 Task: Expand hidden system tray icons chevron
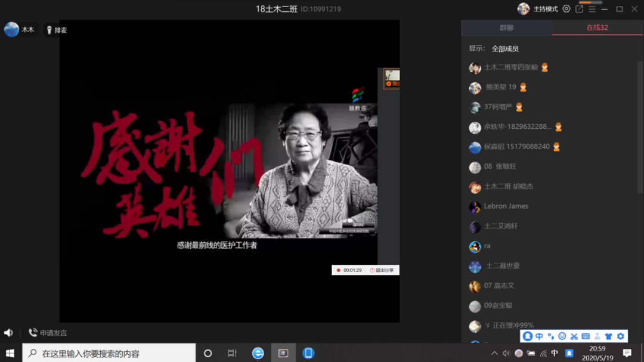494,354
